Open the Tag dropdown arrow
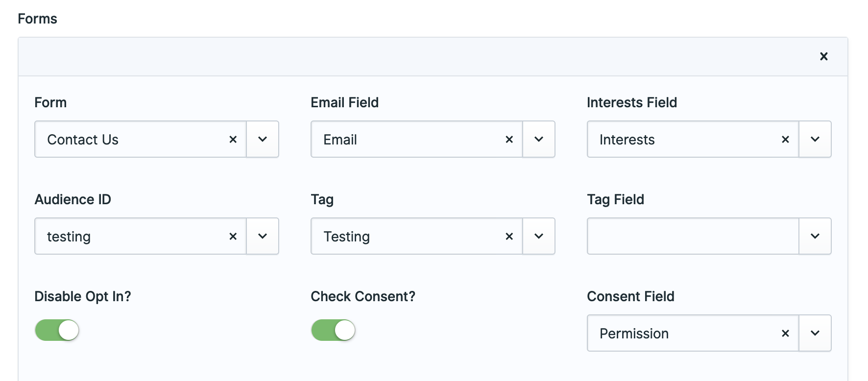Viewport: 868px width, 381px height. click(539, 237)
